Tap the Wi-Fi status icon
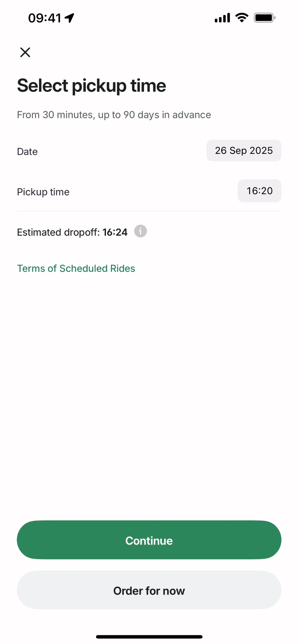This screenshot has width=298, height=644. coord(242,18)
